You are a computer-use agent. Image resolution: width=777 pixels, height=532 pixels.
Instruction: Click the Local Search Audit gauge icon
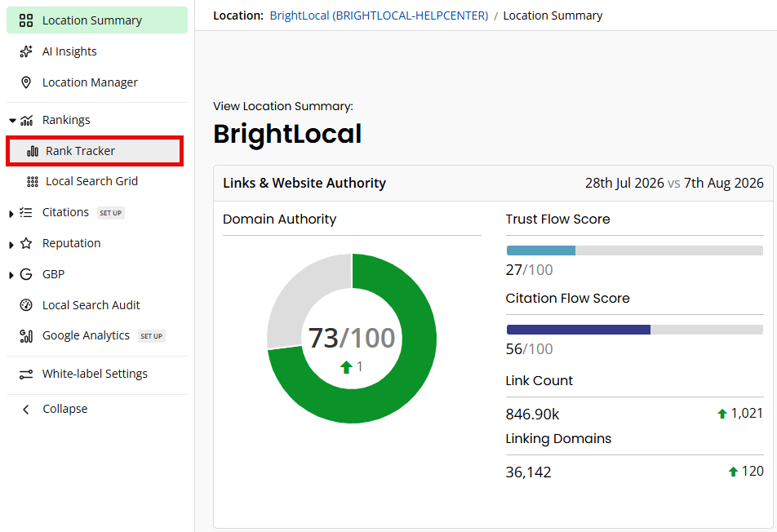pyautogui.click(x=26, y=305)
